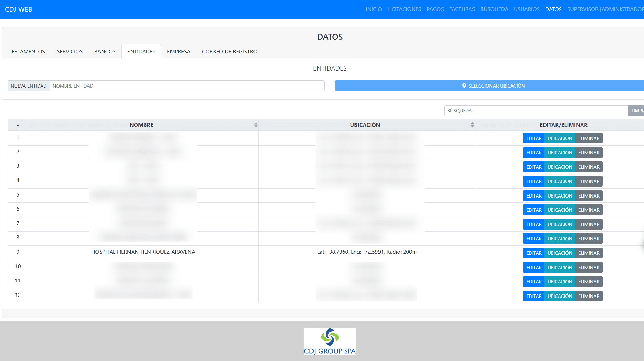Click EDITAR for entity row 1
644x361 pixels.
pyautogui.click(x=533, y=138)
